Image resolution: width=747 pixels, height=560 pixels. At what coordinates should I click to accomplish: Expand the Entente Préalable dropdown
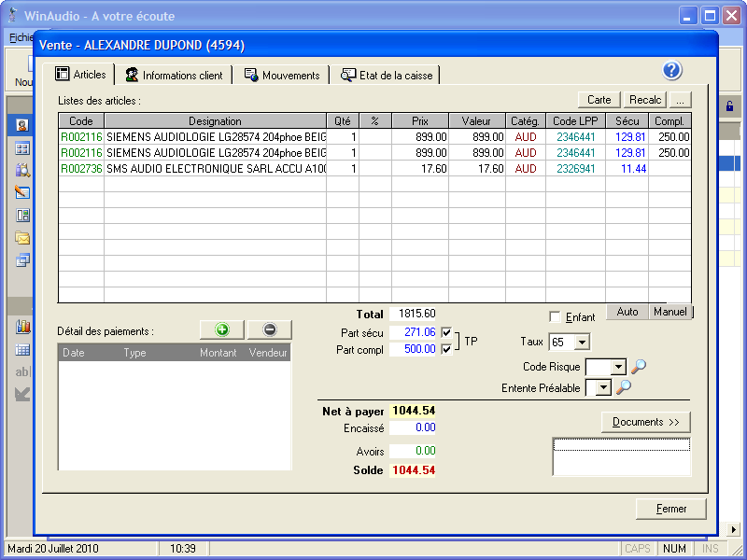603,387
